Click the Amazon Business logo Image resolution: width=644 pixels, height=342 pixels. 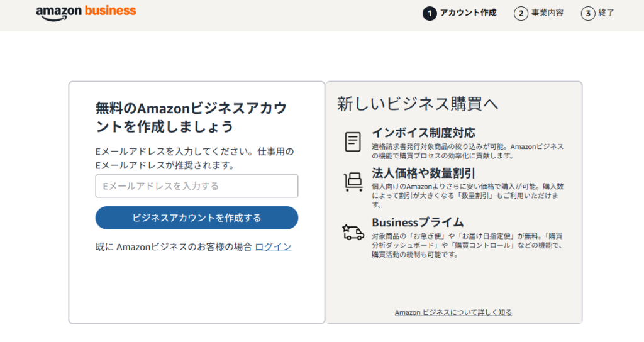pyautogui.click(x=86, y=13)
